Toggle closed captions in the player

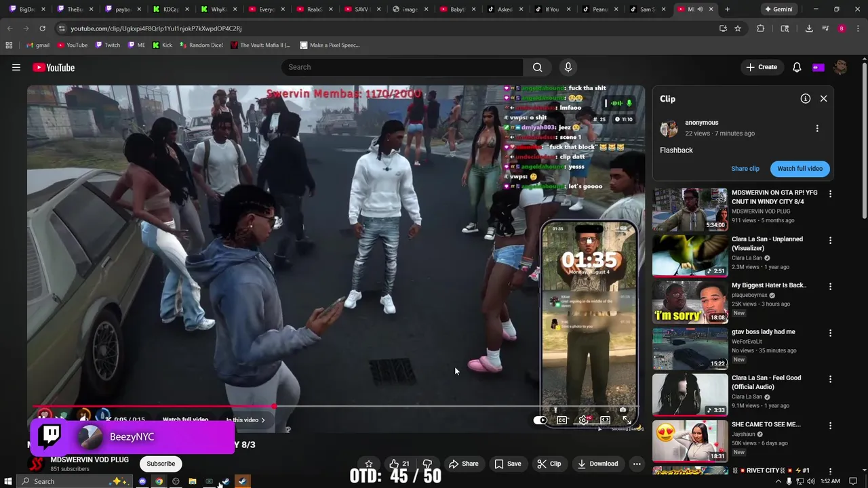(561, 420)
